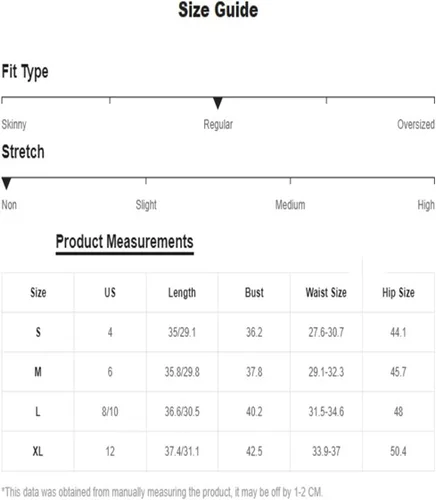Click the US column header
Viewport: 436px width, 500px height.
coord(110,293)
